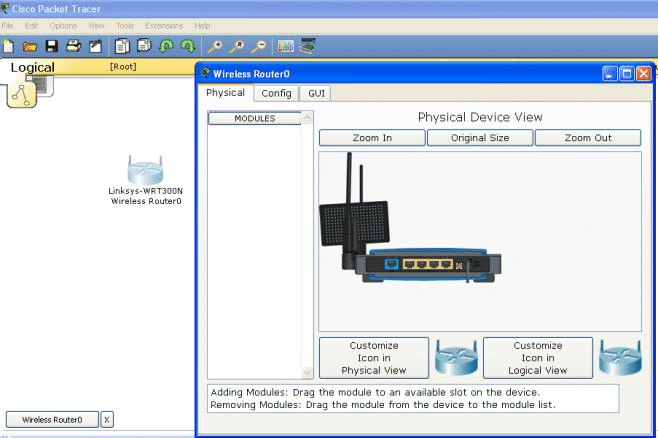
Task: Open the Edit menu
Action: tap(31, 26)
